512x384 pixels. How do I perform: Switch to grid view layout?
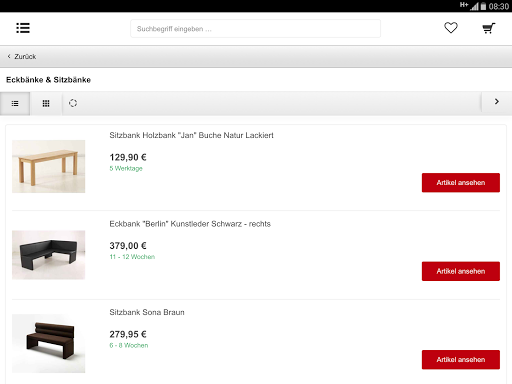pyautogui.click(x=46, y=104)
